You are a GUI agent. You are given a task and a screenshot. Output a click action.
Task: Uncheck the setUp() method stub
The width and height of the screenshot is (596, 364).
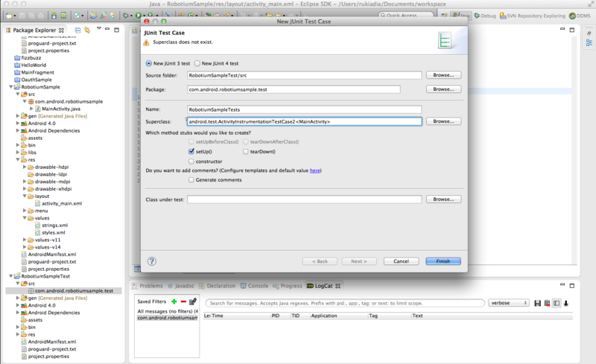[x=191, y=151]
